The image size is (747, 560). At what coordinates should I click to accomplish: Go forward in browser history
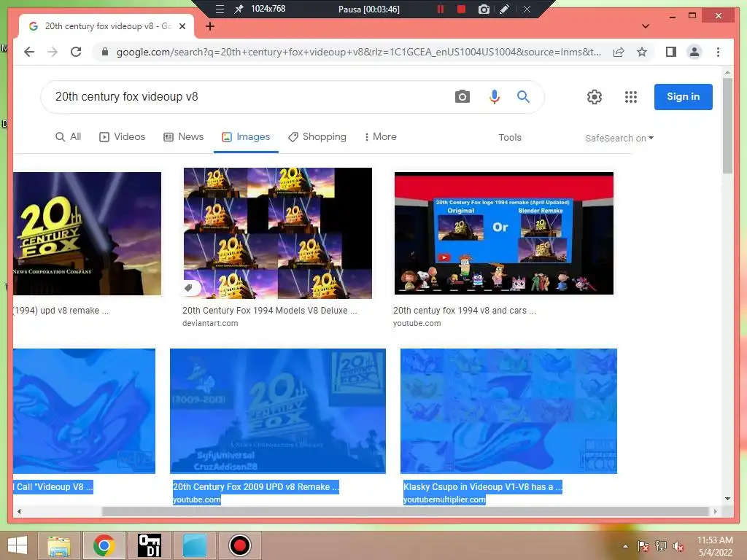click(x=53, y=52)
